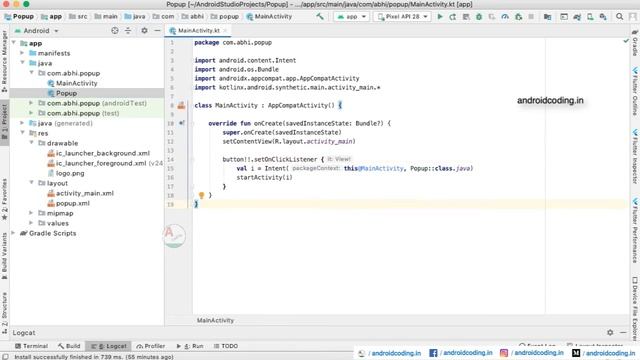Click scroll-from-source target icon in Project panel
The height and width of the screenshot is (360, 640).
pos(115,31)
